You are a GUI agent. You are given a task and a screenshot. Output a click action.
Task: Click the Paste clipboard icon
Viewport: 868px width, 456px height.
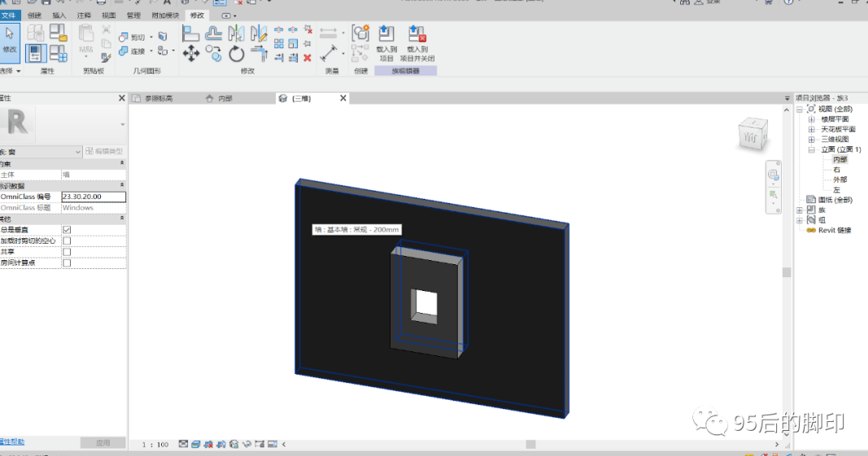[85, 40]
